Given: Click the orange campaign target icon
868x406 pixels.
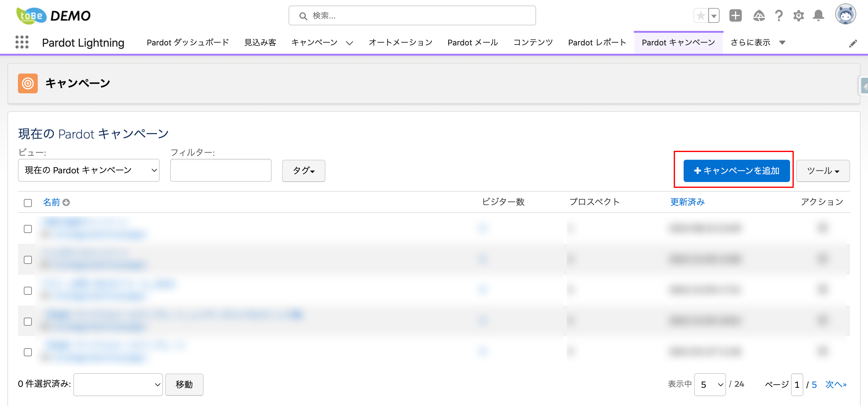Looking at the screenshot, I should (x=28, y=83).
